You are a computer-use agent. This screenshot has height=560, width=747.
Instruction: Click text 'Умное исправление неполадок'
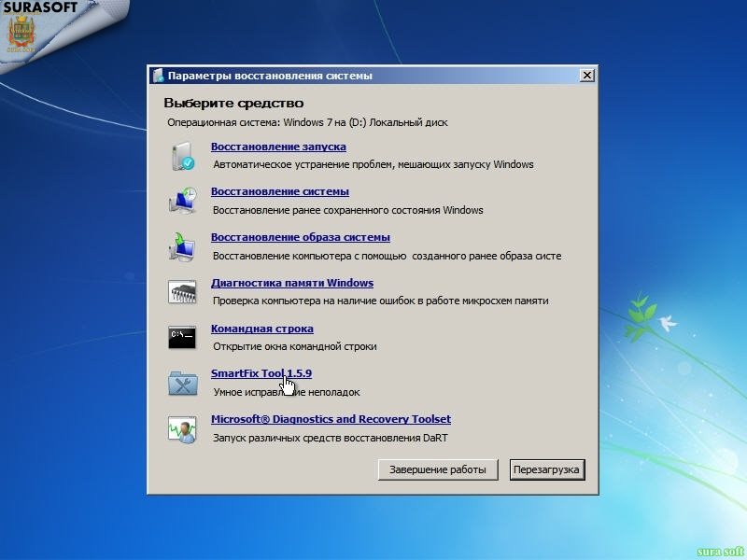coord(287,392)
